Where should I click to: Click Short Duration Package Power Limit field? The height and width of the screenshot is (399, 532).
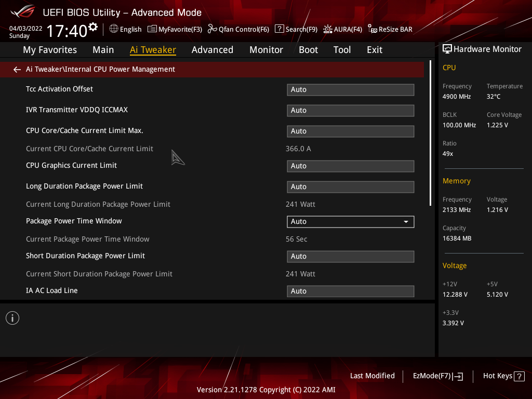point(351,257)
